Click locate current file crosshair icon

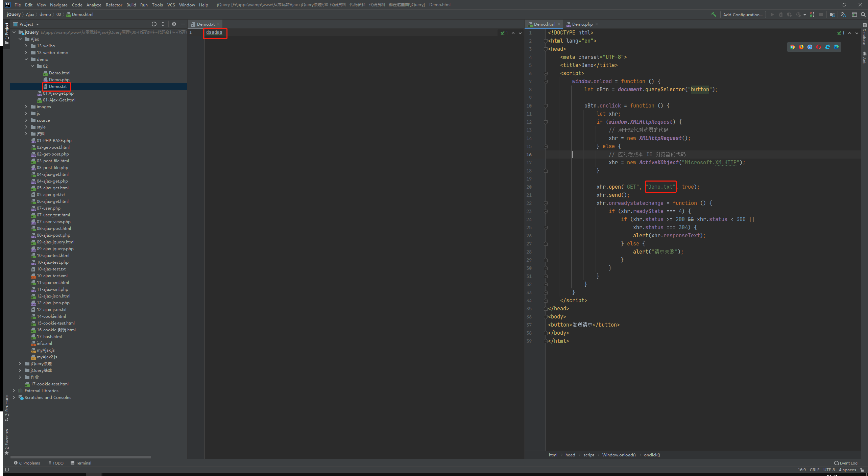pos(154,24)
